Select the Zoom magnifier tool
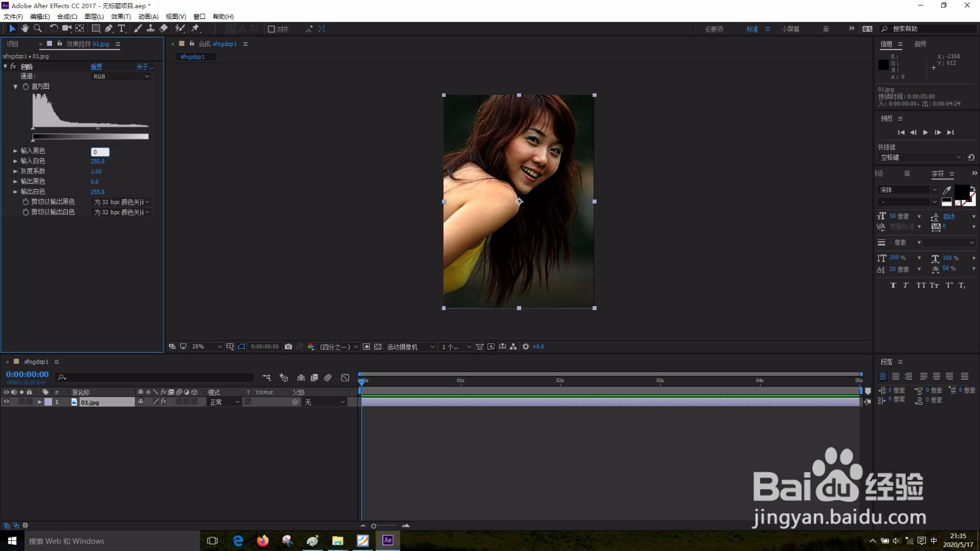The width and height of the screenshot is (980, 551). [x=38, y=29]
